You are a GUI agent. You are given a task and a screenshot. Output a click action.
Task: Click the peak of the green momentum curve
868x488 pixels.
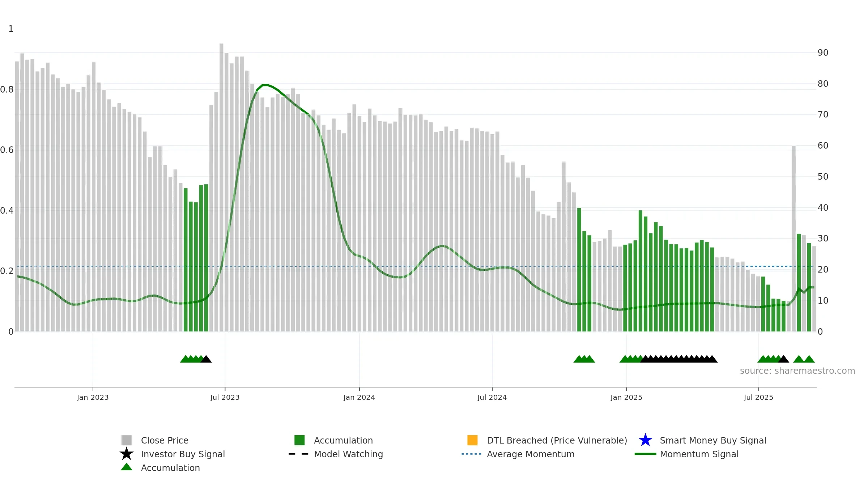[266, 85]
